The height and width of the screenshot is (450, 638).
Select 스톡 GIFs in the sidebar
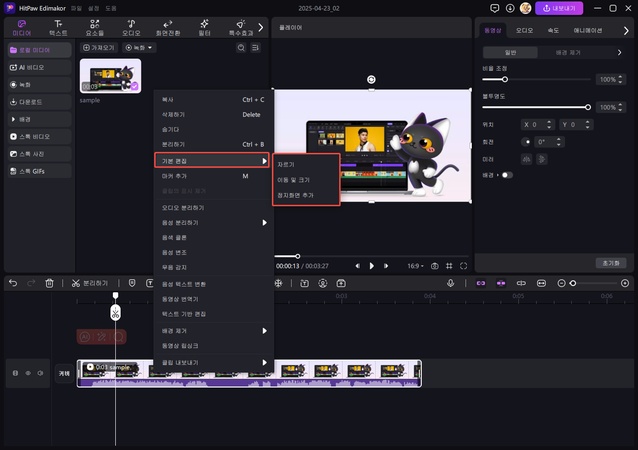pos(39,171)
